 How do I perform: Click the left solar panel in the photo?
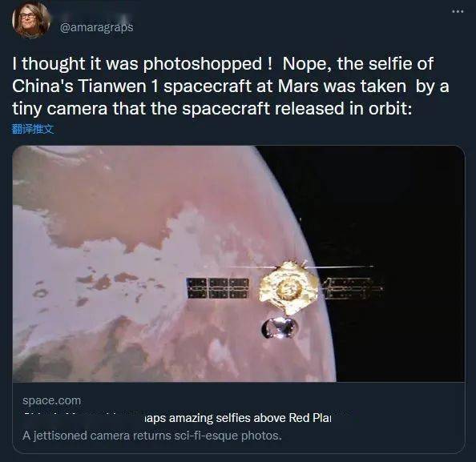click(x=217, y=288)
